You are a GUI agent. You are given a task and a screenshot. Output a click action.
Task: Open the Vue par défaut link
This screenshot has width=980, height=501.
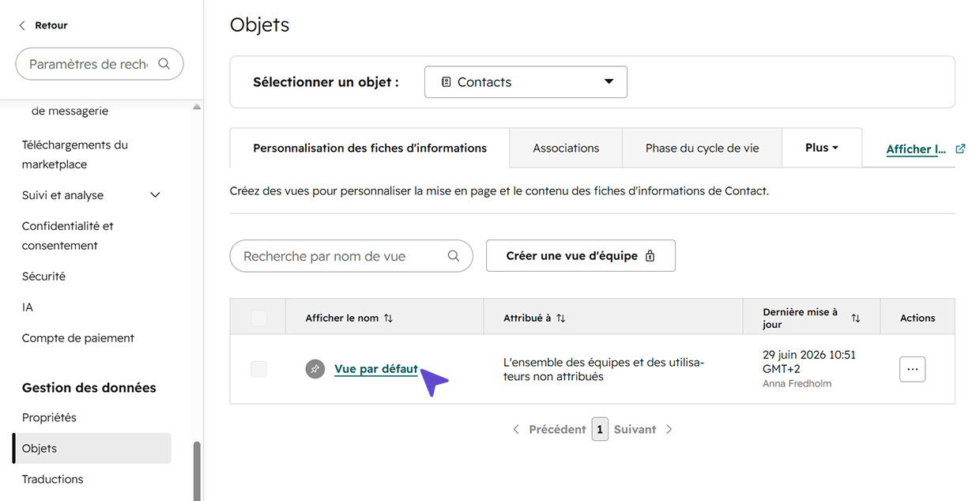[x=376, y=369]
